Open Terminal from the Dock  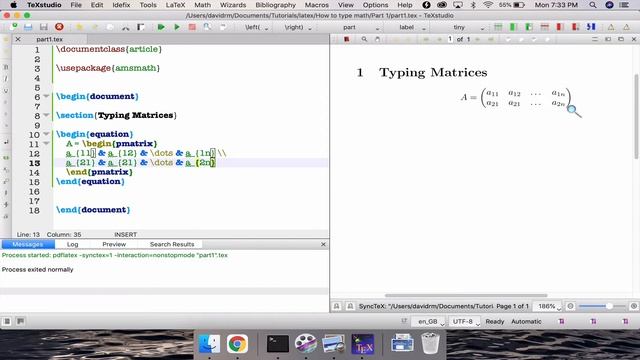(x=278, y=344)
